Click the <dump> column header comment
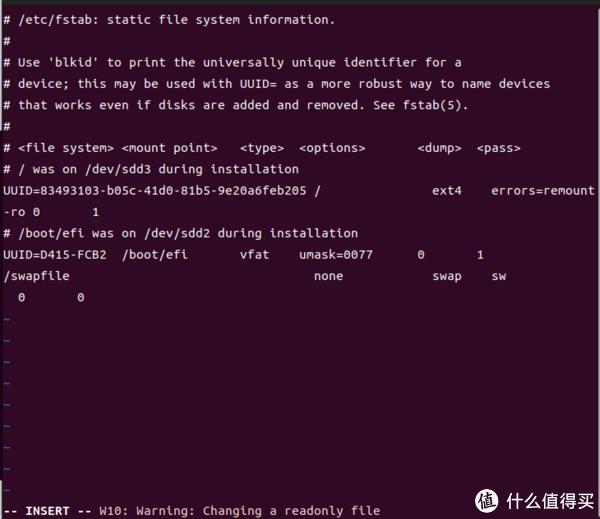Viewport: 600px width, 519px height. [439, 148]
